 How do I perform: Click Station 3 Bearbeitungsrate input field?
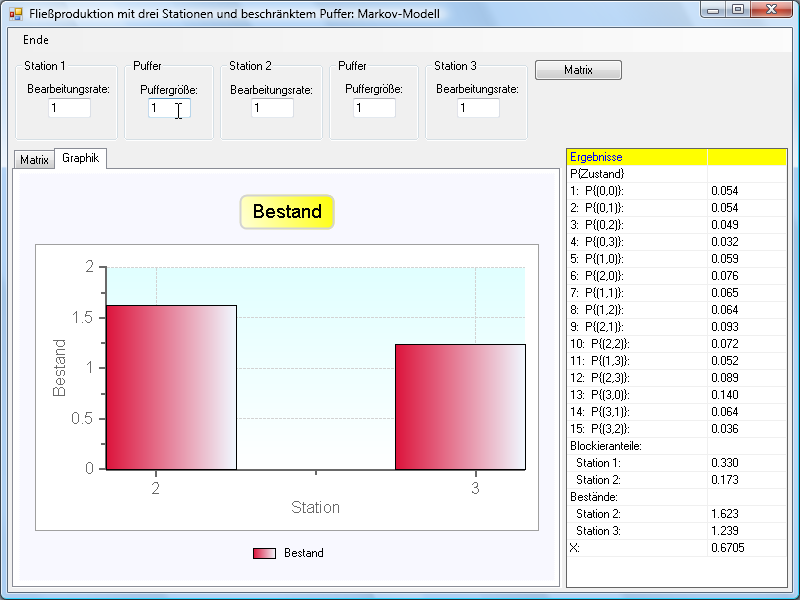pos(478,108)
